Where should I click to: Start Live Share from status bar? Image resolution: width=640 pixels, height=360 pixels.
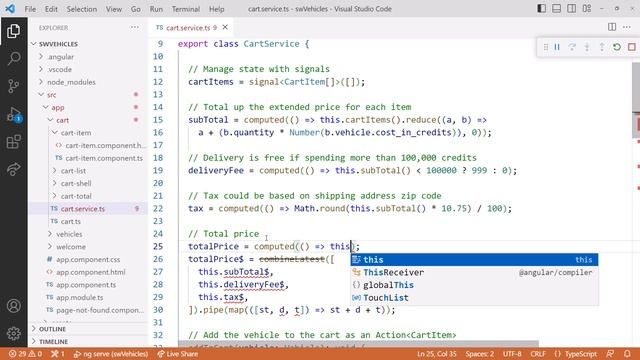pyautogui.click(x=178, y=354)
